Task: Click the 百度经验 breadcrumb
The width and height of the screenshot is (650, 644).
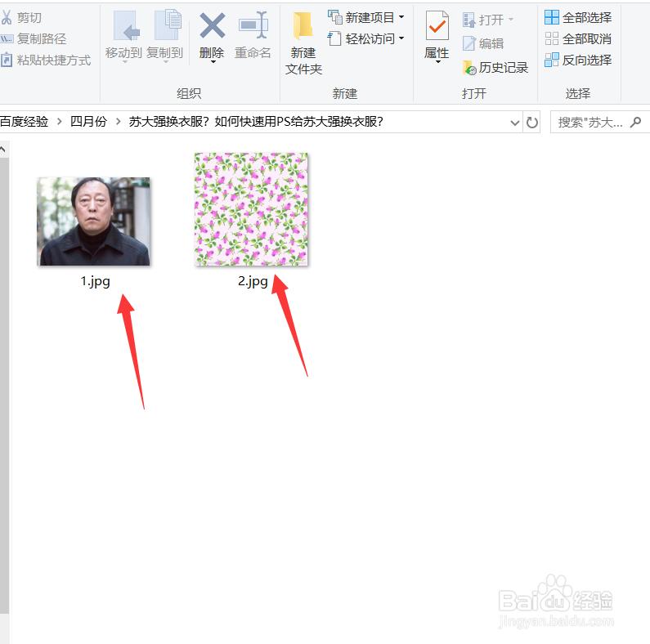Action: click(24, 122)
